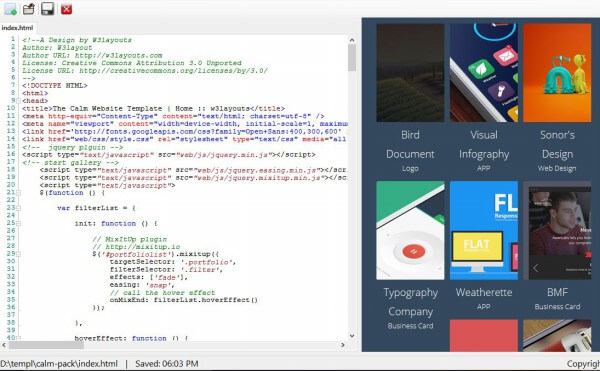Open a file using folder icon
Screen dimensions: 600x371
tap(29, 9)
